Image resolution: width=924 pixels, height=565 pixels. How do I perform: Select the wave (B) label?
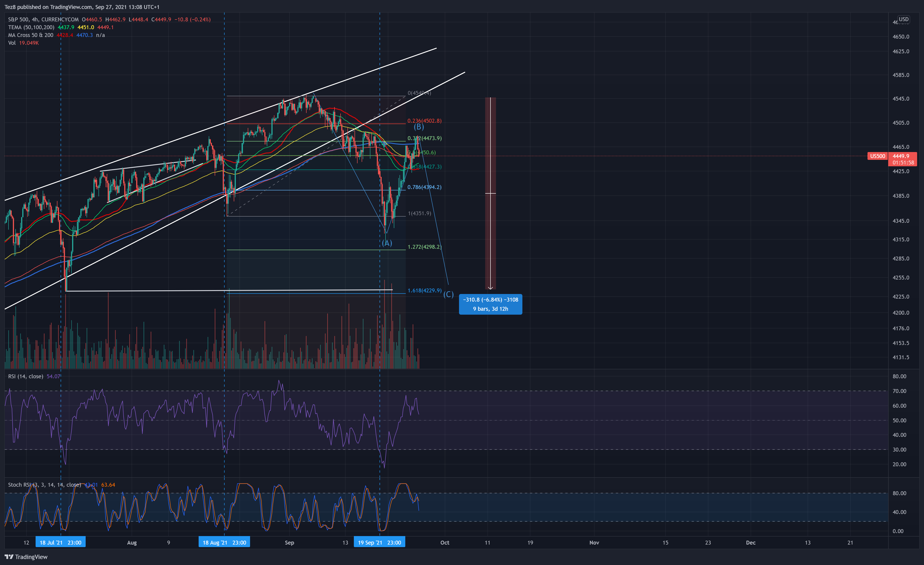pos(419,126)
